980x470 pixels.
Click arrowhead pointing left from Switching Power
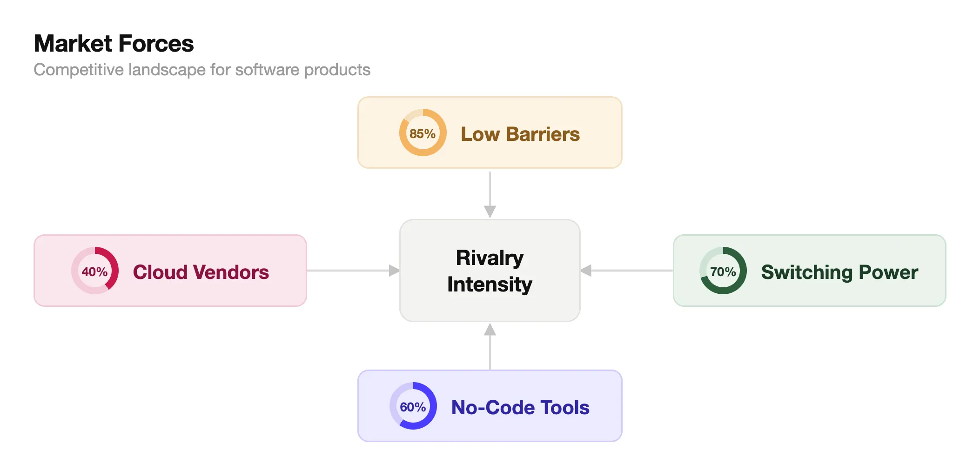coord(586,271)
